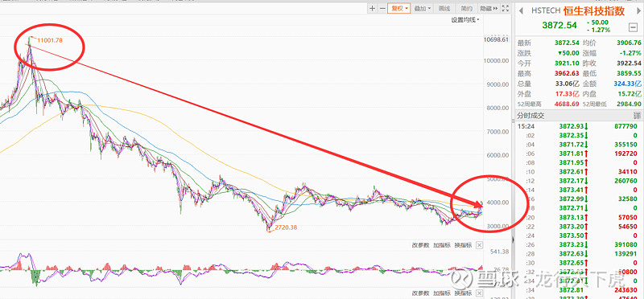Select trade row with volume 192720

point(579,154)
